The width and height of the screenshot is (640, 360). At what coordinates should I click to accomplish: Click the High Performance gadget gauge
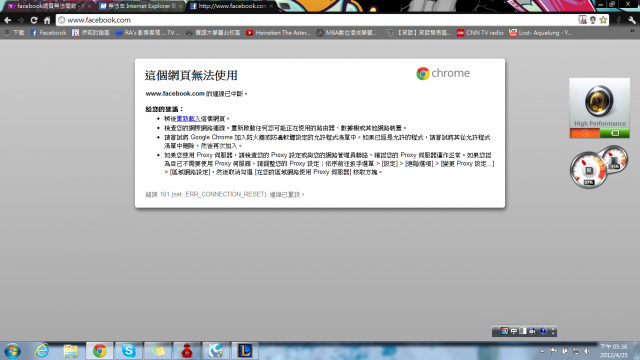599,101
